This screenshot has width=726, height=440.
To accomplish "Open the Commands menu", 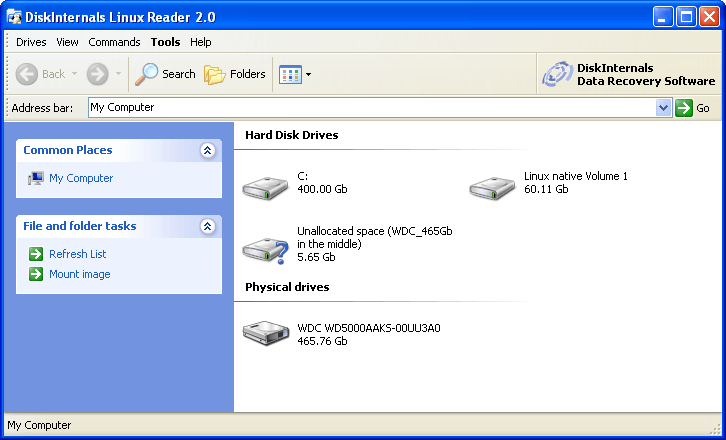I will [114, 42].
